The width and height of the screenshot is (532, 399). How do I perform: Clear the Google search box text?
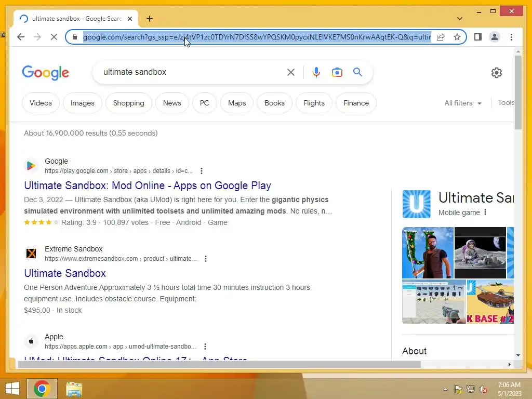coord(291,72)
